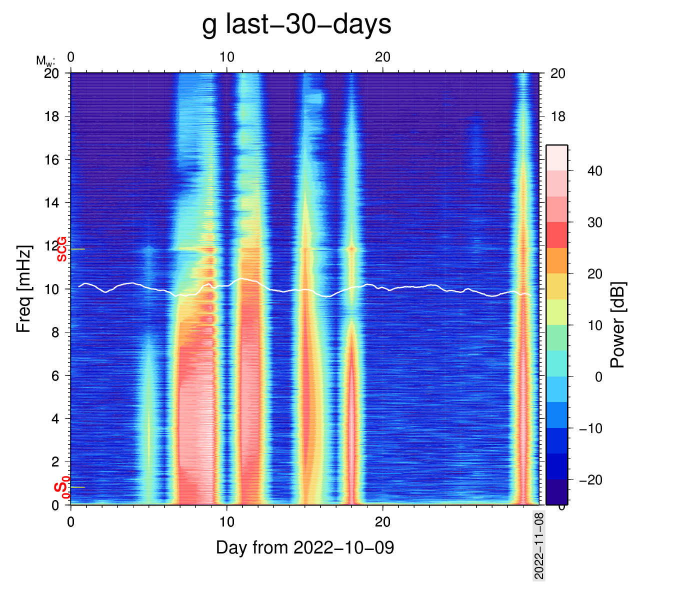Image resolution: width=700 pixels, height=595 pixels.
Task: Click the top Mw axis tick label 20
Action: [x=382, y=57]
